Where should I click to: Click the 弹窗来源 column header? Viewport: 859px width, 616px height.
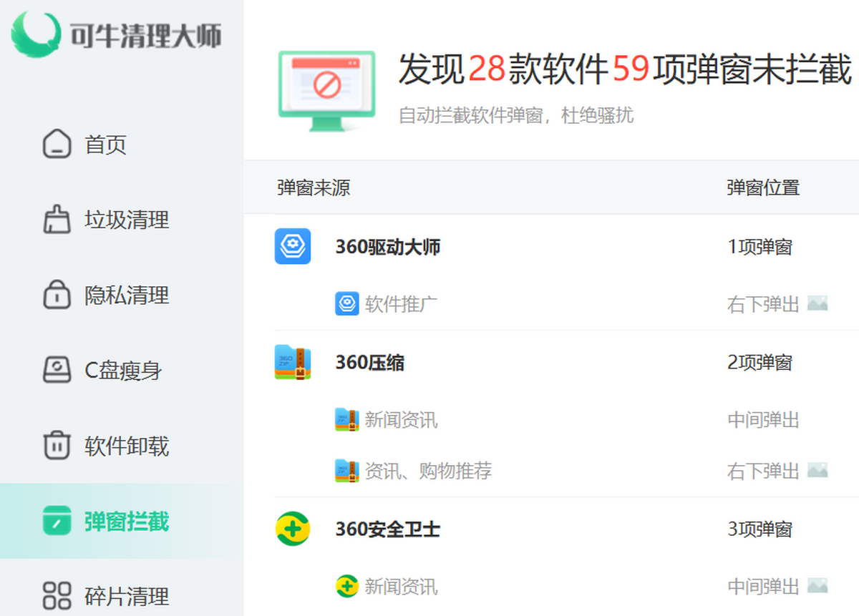pos(314,188)
